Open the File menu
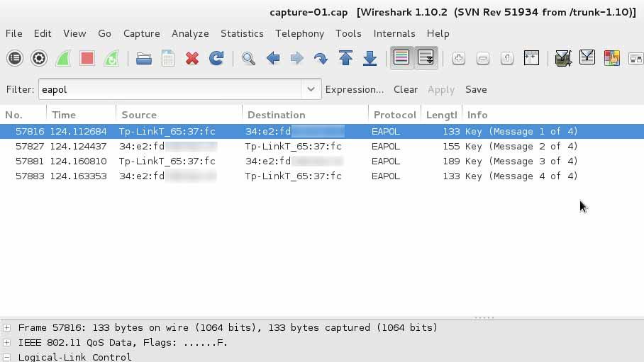This screenshot has width=644, height=362. pos(14,34)
